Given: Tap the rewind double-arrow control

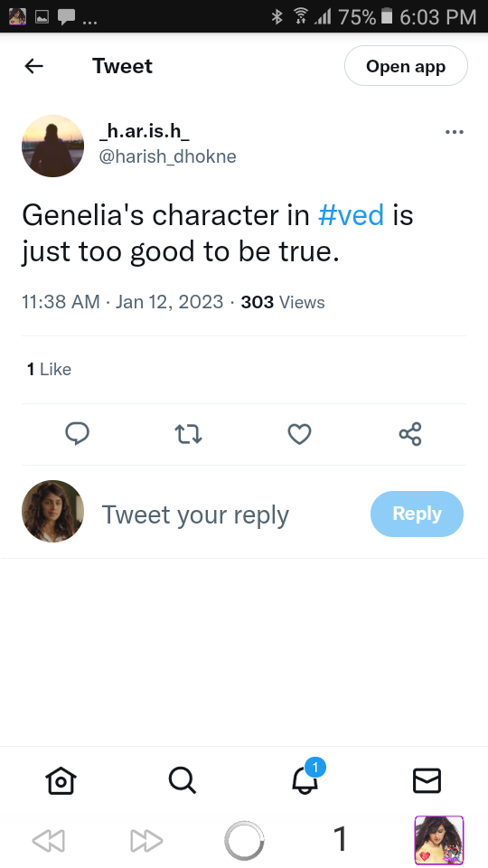Looking at the screenshot, I should 49,840.
